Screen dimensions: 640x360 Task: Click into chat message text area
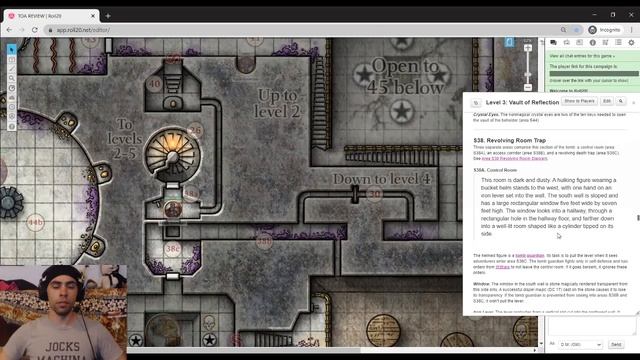click(x=592, y=327)
